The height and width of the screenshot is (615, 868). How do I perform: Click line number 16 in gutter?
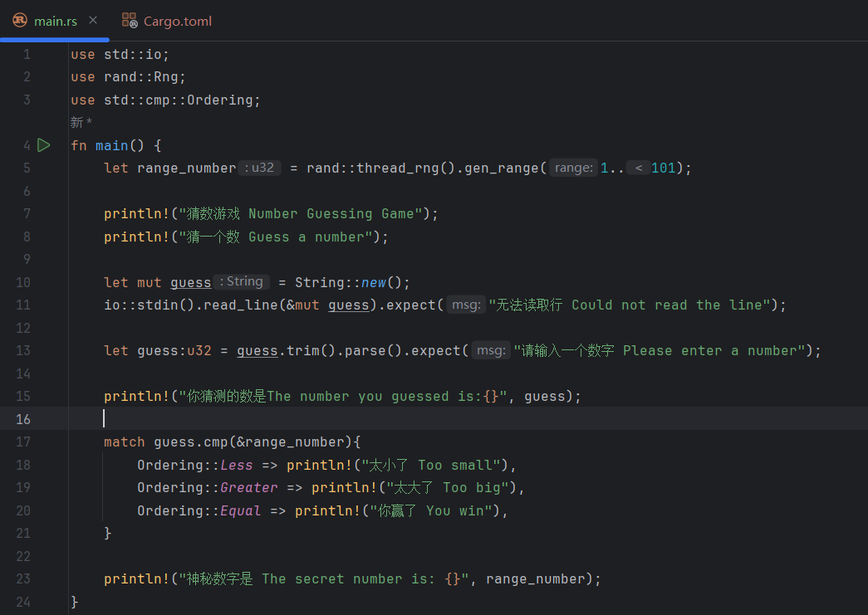[23, 419]
